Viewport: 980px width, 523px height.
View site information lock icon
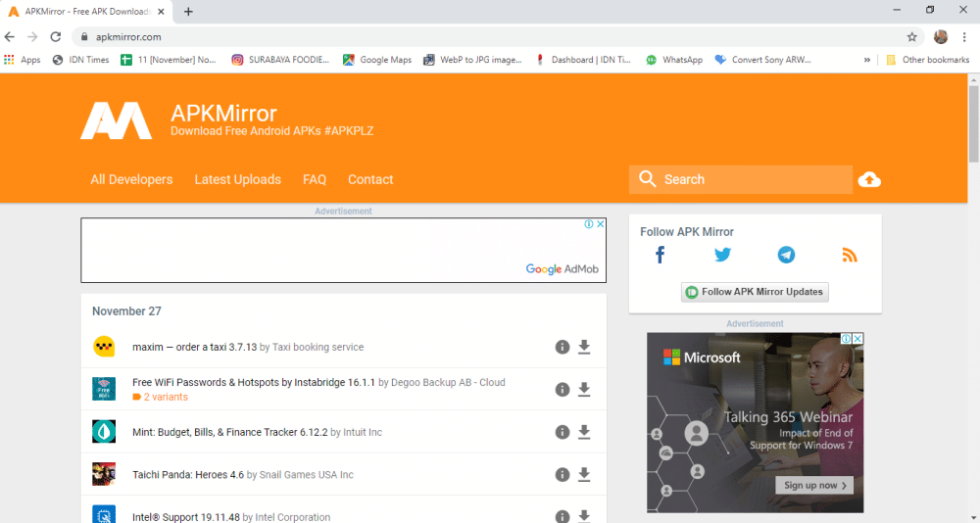pyautogui.click(x=84, y=37)
